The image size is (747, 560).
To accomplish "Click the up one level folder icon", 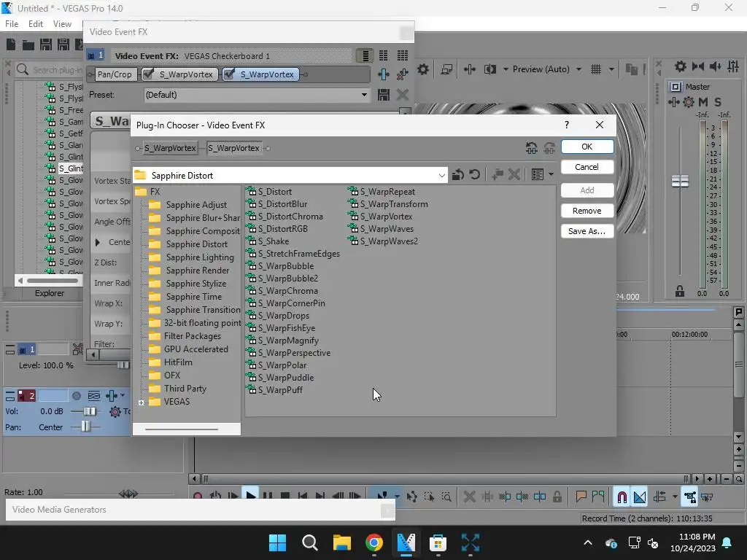I will coord(457,175).
